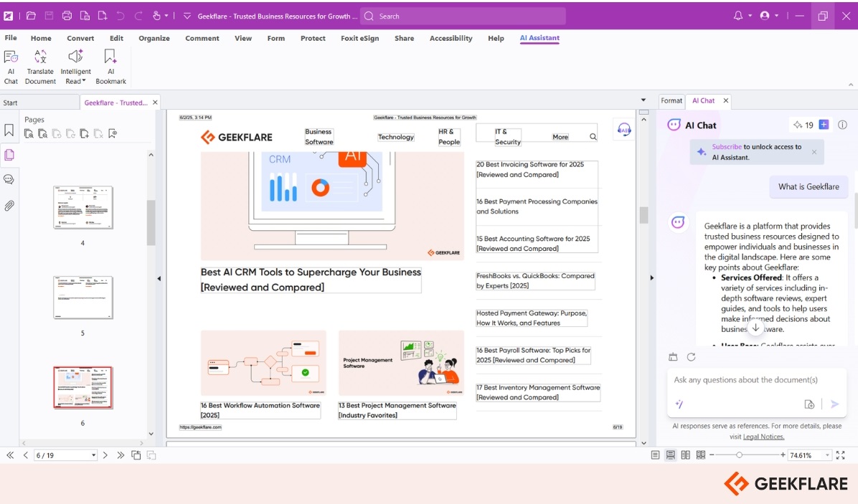
Task: Clear the chat history with broom icon
Action: tap(673, 357)
